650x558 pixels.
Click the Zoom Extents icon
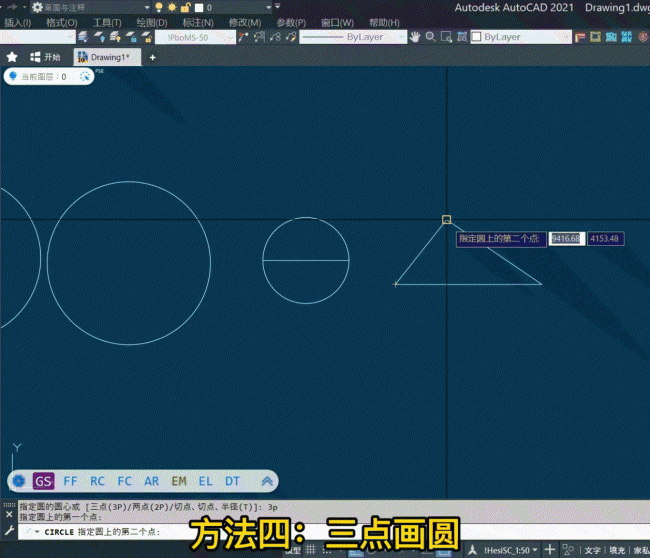[462, 37]
